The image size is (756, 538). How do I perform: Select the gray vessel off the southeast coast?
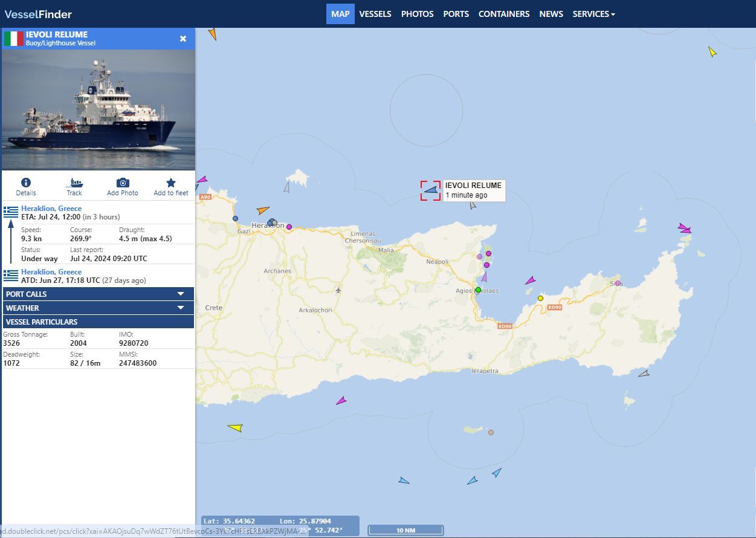(x=644, y=374)
